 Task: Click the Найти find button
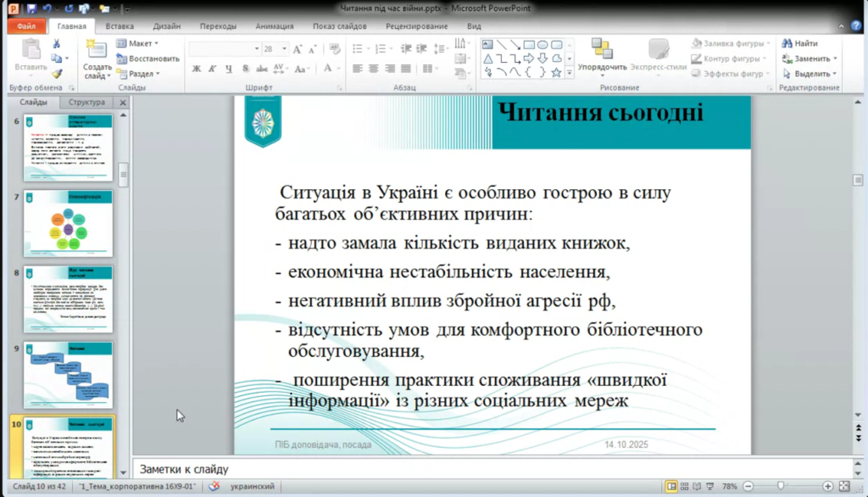pos(800,43)
